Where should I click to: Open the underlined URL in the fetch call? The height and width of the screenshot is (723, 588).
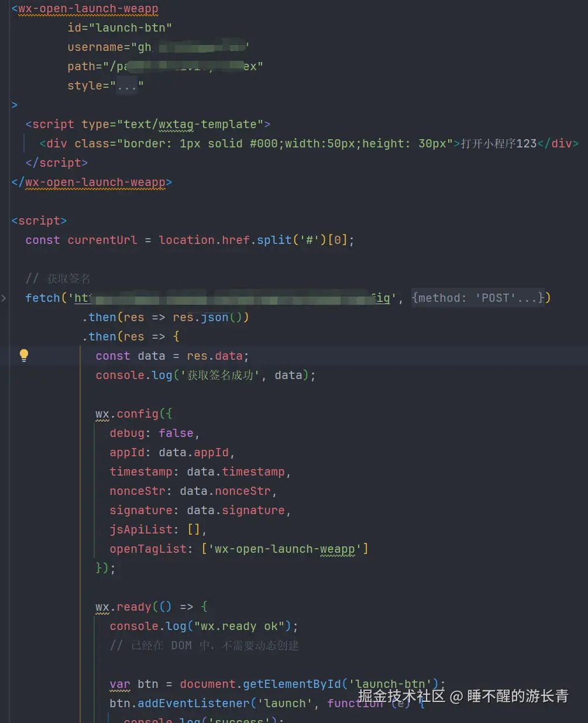tap(234, 298)
